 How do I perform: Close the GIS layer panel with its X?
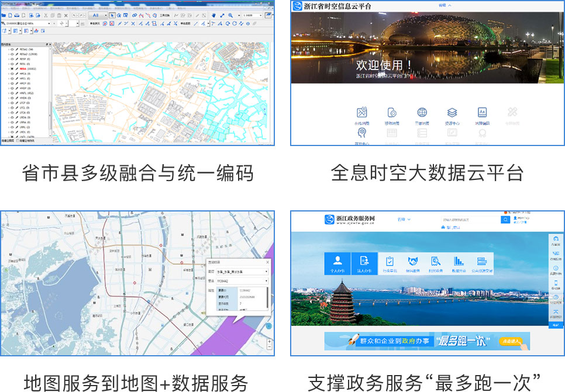click(x=50, y=44)
